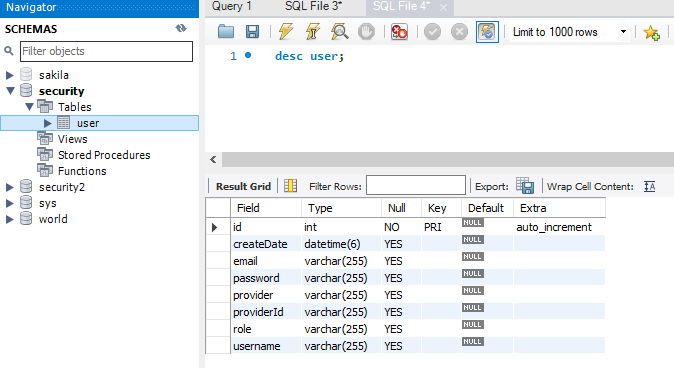Sort by the Extra column header
Screen dimensions: 674x368
point(560,208)
